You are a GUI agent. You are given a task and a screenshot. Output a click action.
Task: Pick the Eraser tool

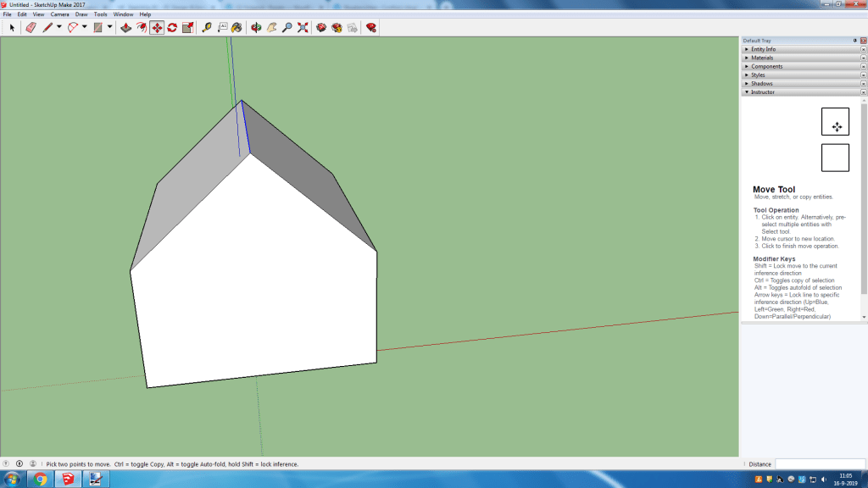(x=31, y=27)
